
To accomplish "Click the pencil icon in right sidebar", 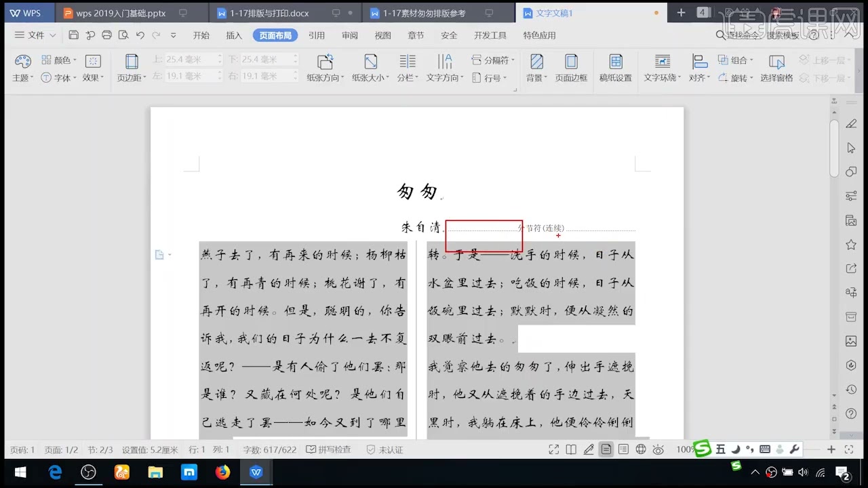I will pos(851,123).
